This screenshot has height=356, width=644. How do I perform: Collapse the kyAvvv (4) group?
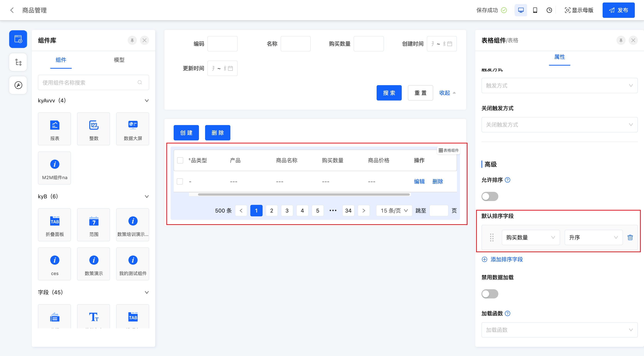coord(147,101)
